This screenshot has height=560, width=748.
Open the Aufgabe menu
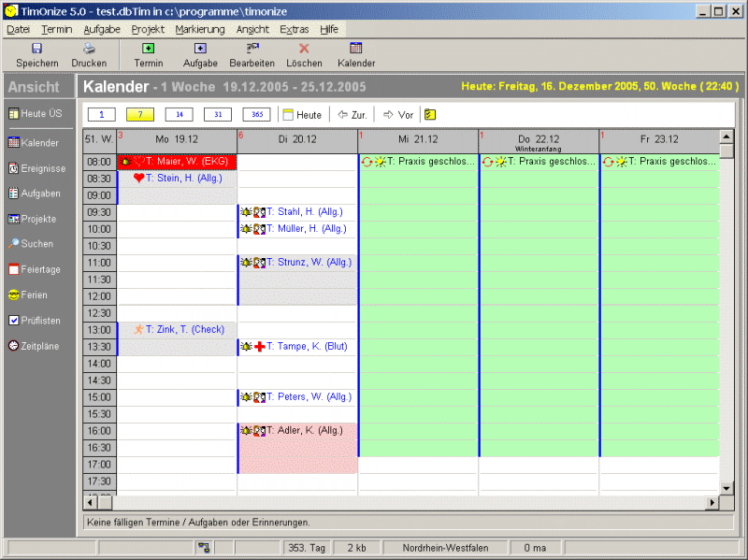tap(102, 30)
